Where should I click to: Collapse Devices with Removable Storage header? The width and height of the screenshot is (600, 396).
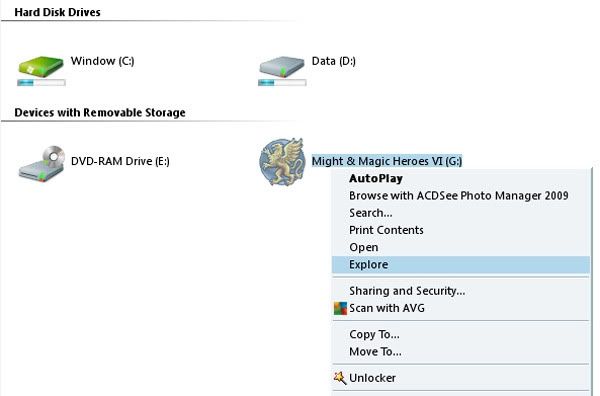click(x=100, y=112)
